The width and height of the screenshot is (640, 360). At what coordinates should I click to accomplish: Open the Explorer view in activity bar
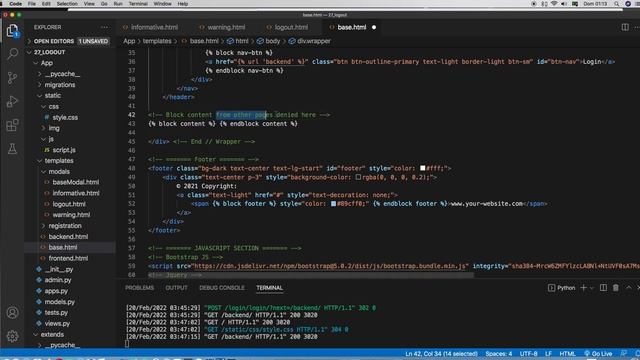pos(12,31)
